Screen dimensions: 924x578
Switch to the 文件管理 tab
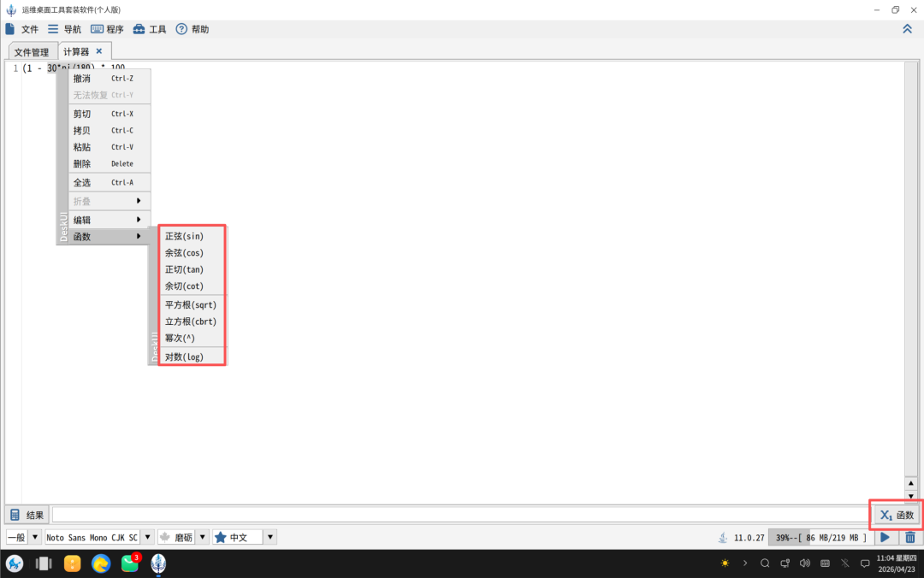[x=32, y=52]
